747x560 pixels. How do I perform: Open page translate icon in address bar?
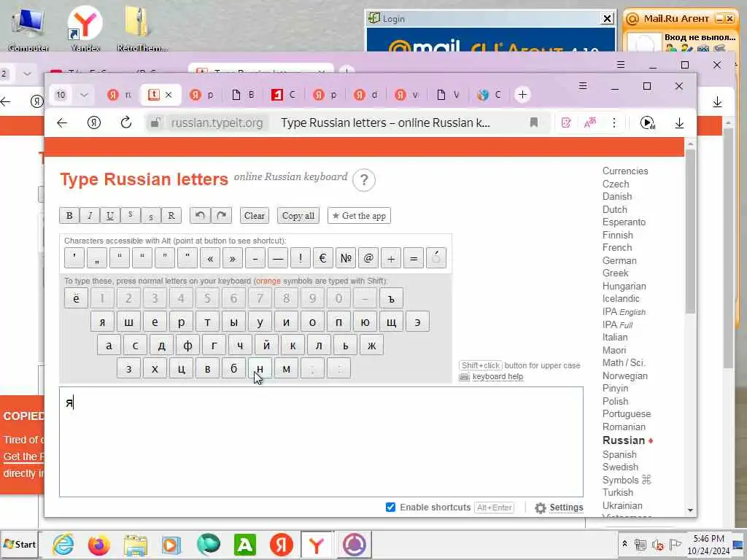click(589, 122)
